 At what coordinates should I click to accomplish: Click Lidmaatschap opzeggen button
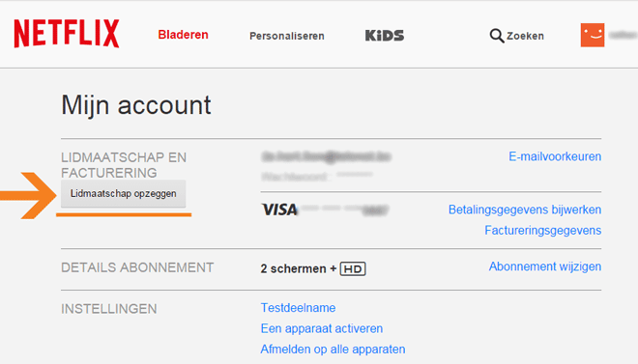(x=124, y=193)
